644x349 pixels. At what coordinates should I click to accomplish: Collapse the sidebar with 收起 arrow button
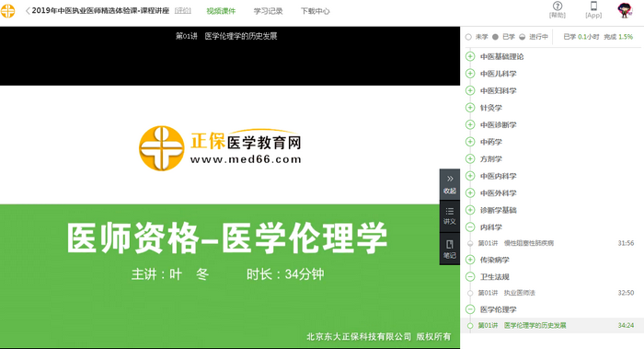450,184
